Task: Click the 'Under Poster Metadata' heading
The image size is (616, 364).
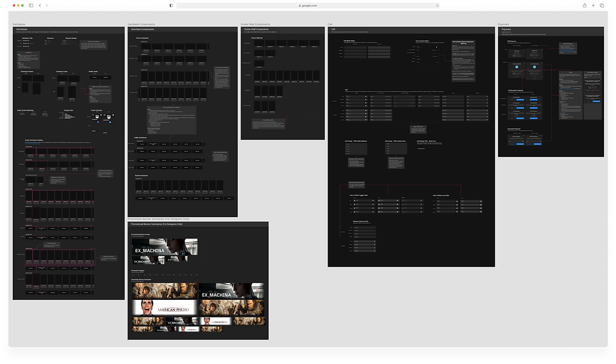Action: pyautogui.click(x=25, y=110)
